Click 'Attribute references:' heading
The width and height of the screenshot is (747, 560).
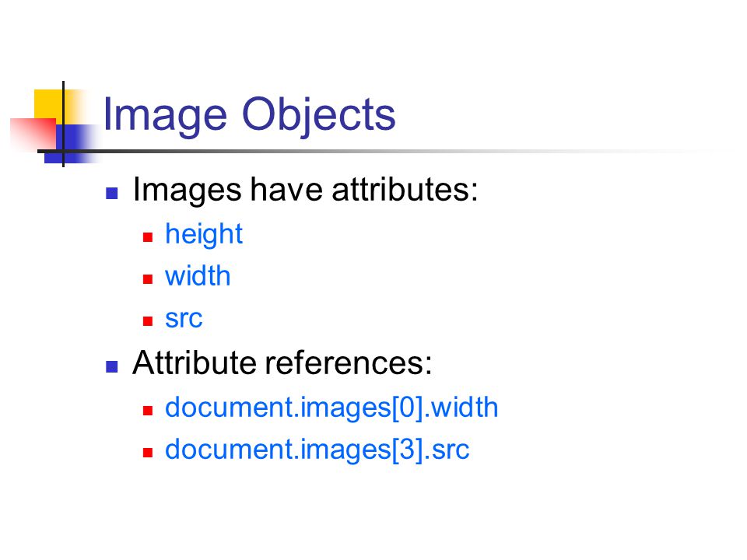282,363
